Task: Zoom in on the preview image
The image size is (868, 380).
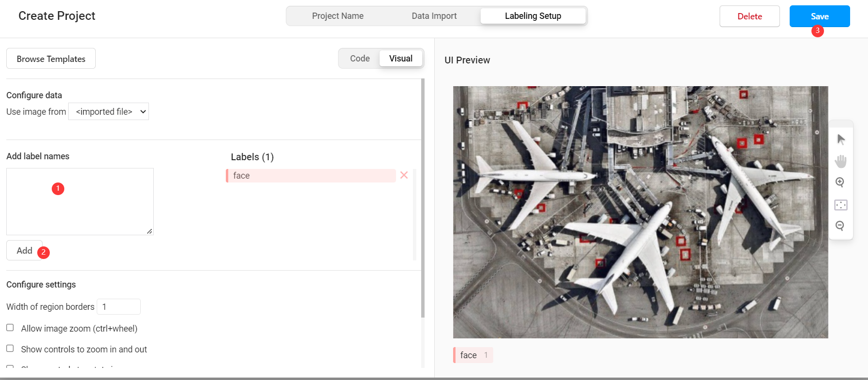Action: 840,182
